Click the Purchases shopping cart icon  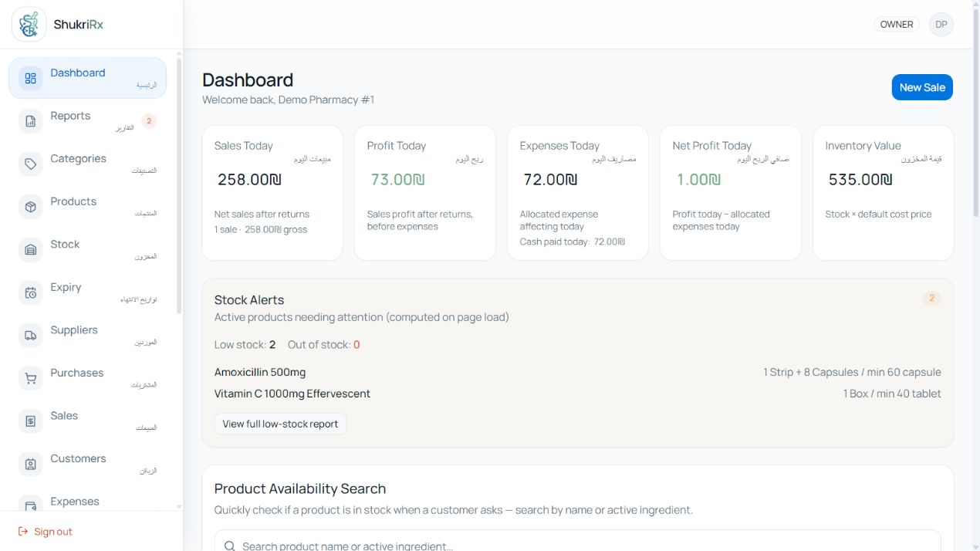click(31, 378)
